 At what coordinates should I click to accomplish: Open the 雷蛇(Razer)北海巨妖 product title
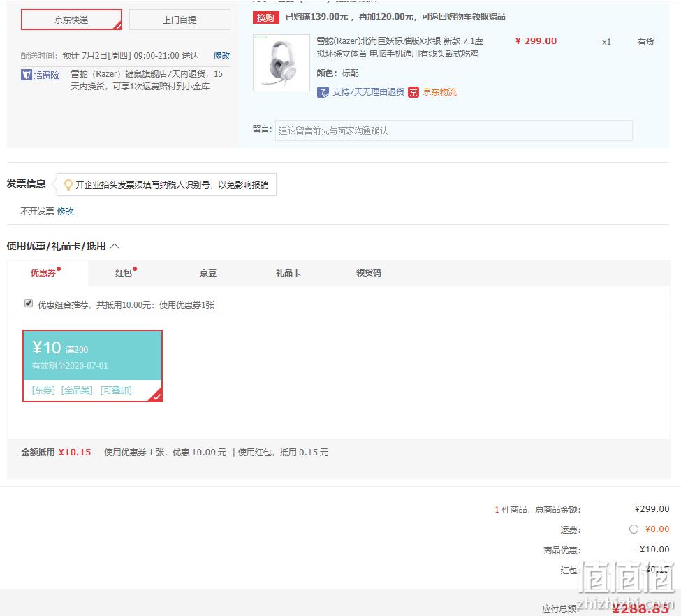400,47
